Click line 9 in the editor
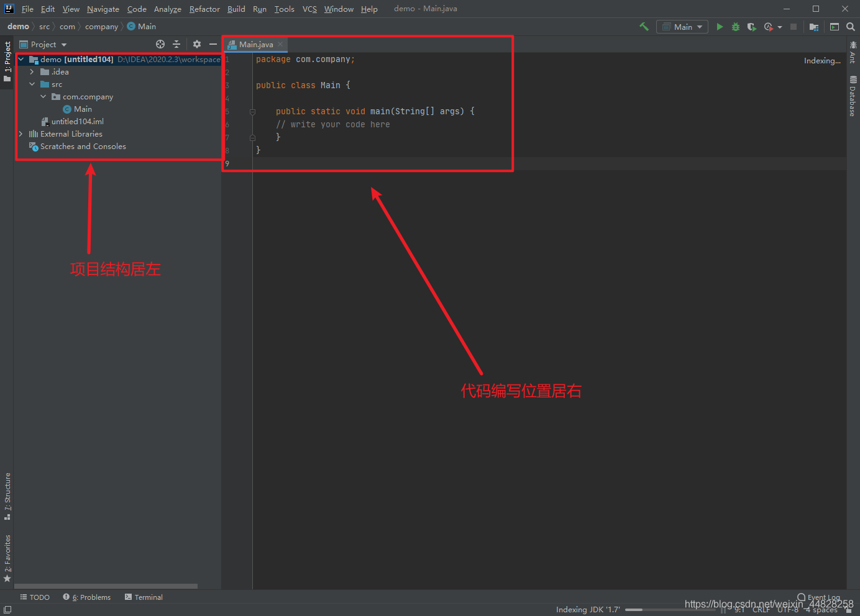Viewport: 860px width, 616px height. [x=549, y=163]
